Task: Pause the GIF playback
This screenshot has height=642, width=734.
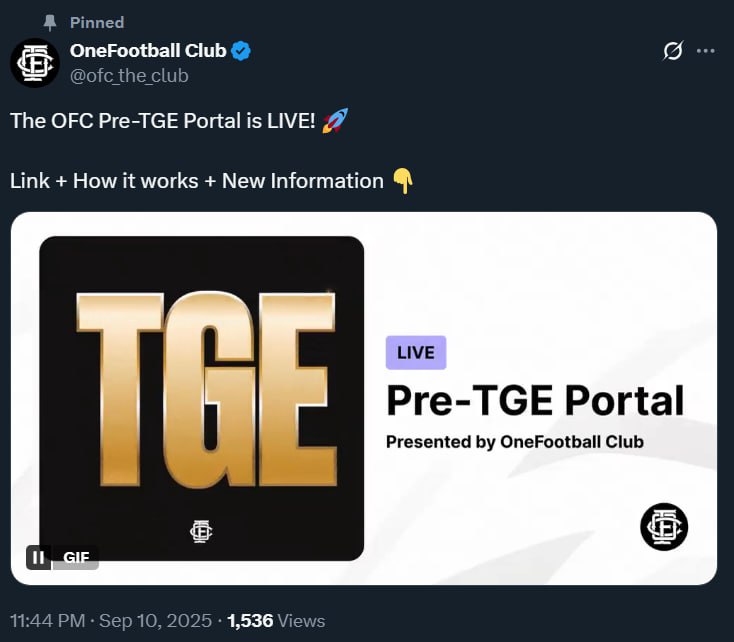Action: [38, 557]
